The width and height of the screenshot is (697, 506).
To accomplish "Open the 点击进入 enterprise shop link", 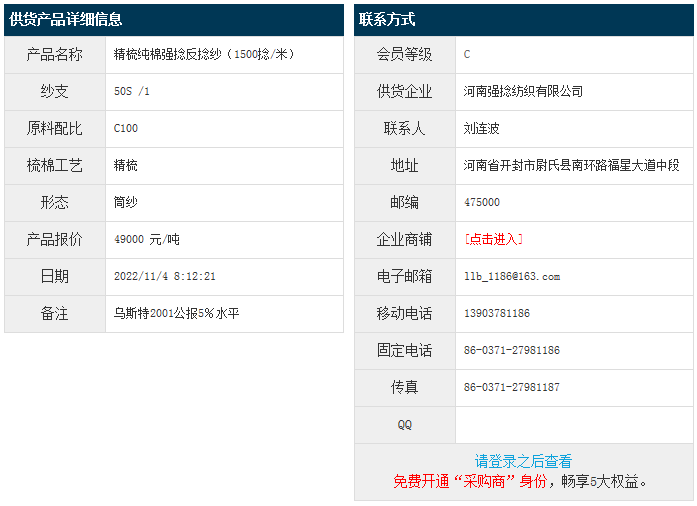I will 493,239.
